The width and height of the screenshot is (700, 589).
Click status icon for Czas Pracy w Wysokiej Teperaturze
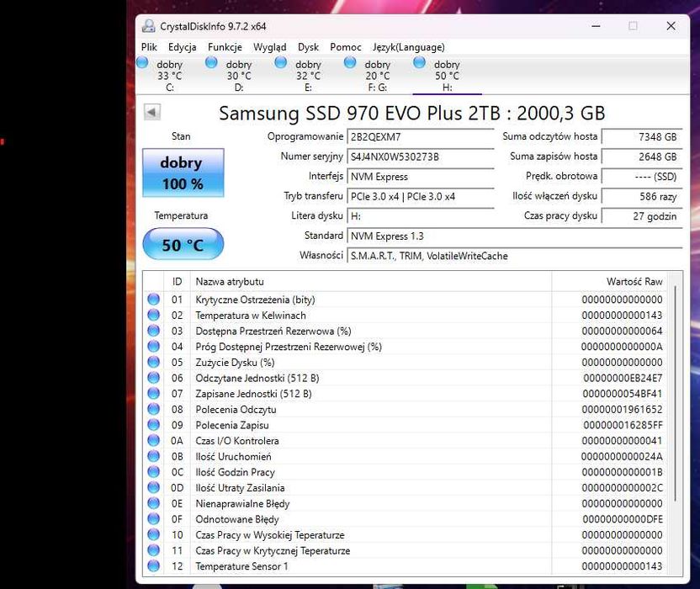tap(154, 534)
